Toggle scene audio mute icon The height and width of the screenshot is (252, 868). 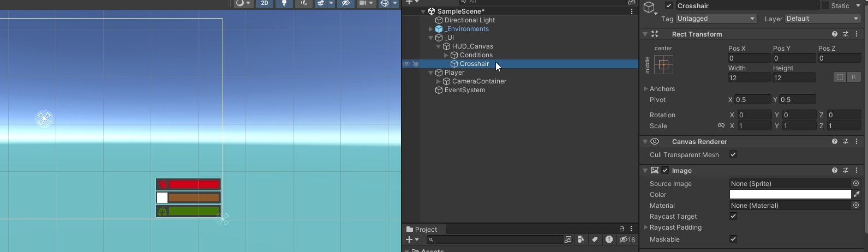pyautogui.click(x=304, y=3)
